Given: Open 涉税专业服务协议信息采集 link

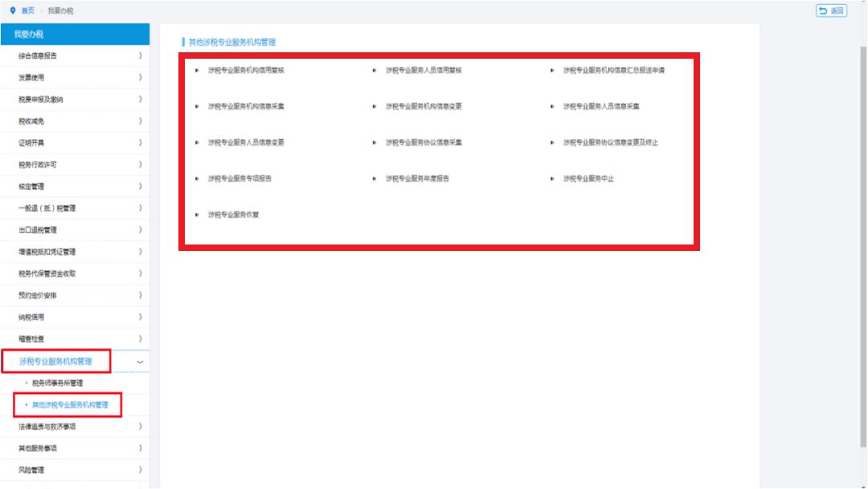Looking at the screenshot, I should (424, 143).
